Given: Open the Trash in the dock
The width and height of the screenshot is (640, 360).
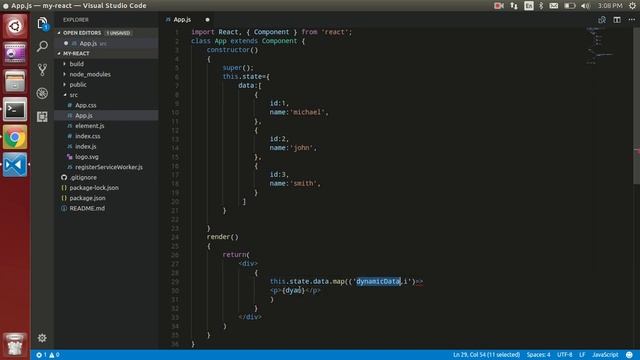Looking at the screenshot, I should pos(15,345).
